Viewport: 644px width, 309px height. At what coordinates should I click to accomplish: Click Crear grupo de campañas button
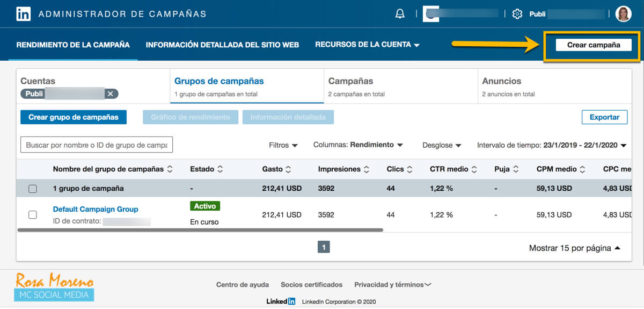pos(74,117)
